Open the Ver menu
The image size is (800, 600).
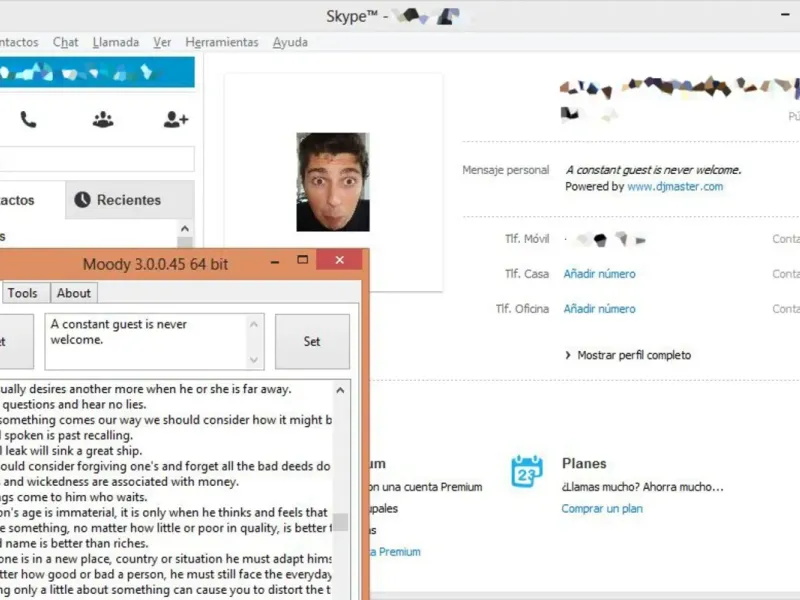tap(162, 42)
